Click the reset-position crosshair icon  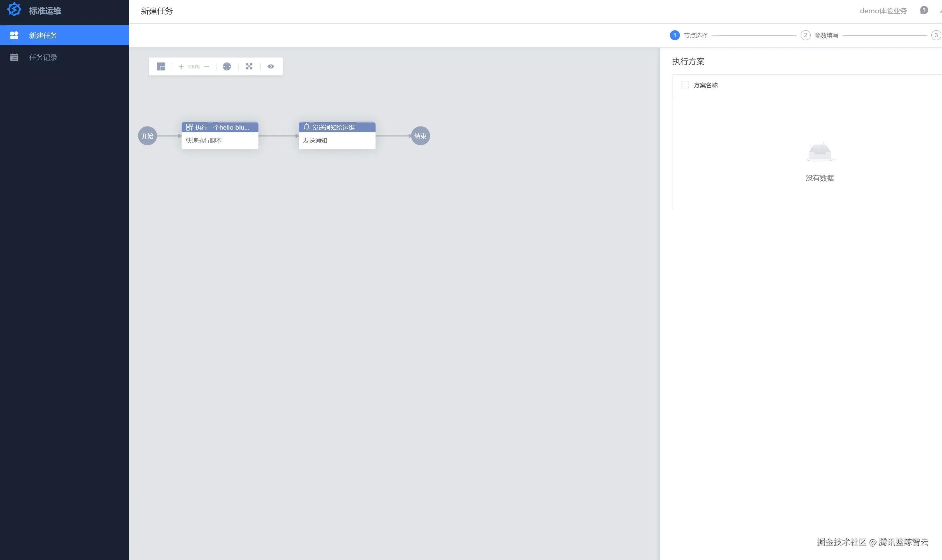[227, 67]
